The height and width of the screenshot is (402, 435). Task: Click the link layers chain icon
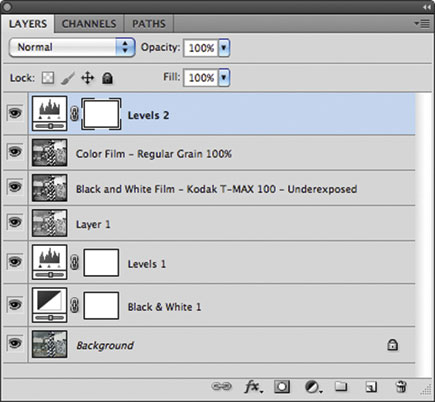click(x=221, y=387)
